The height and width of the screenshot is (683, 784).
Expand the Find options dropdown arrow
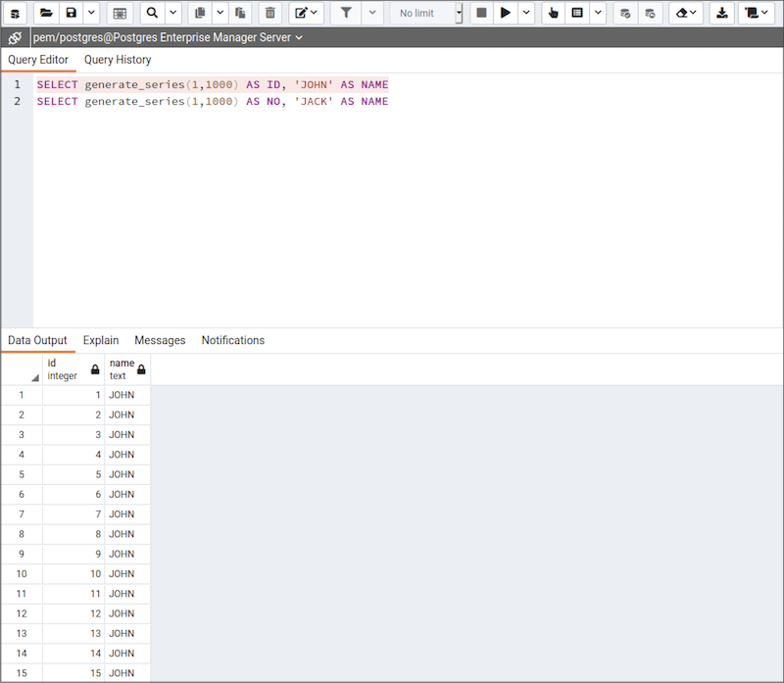point(173,13)
